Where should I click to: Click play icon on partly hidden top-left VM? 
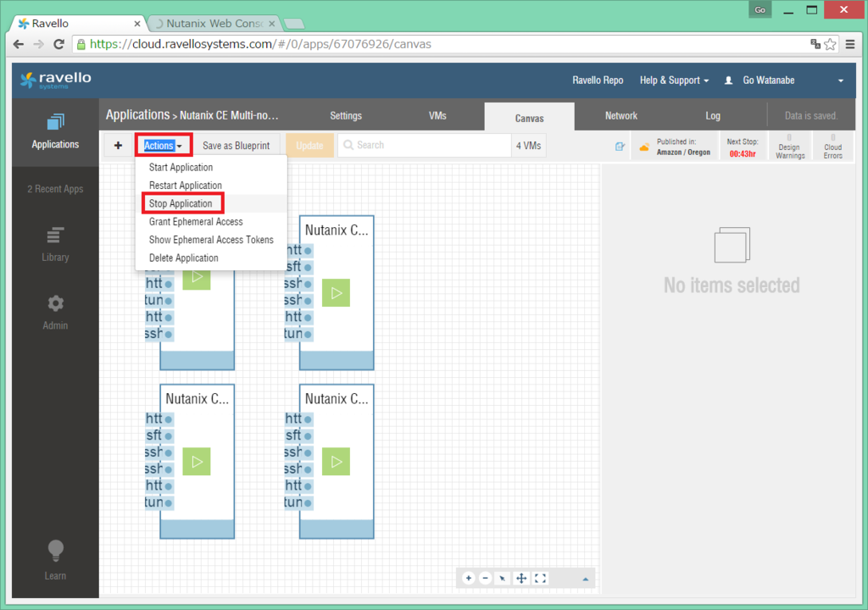point(197,280)
